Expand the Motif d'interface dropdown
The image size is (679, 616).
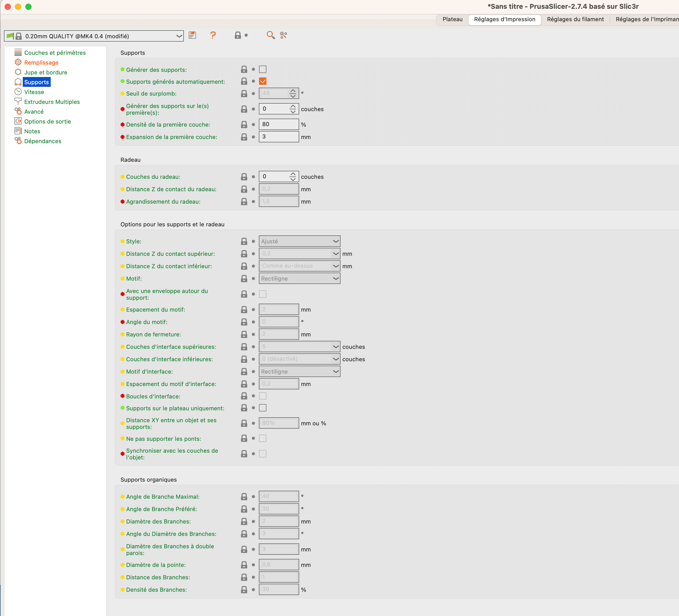pyautogui.click(x=299, y=372)
